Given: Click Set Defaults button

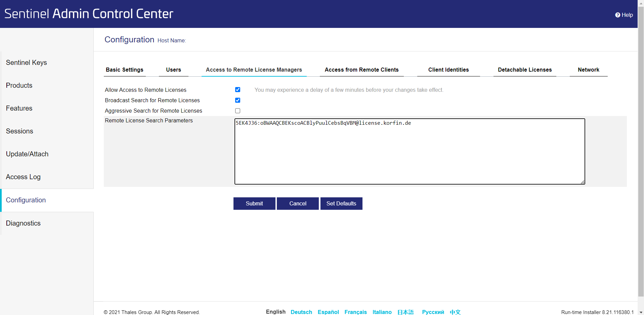Looking at the screenshot, I should click(x=341, y=203).
